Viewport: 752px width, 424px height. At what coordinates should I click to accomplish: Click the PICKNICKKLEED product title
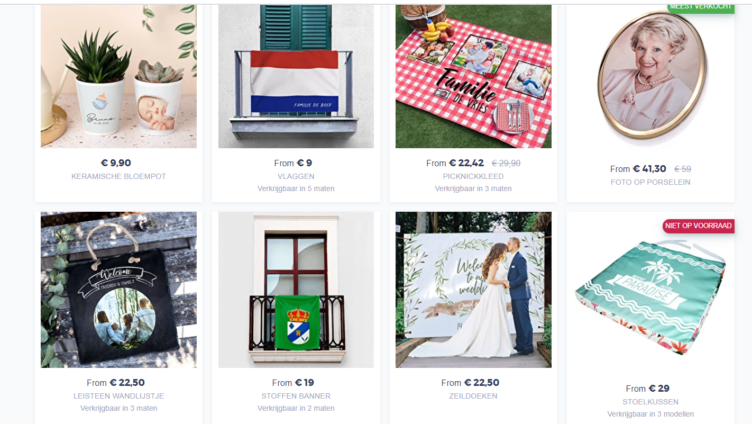(473, 177)
